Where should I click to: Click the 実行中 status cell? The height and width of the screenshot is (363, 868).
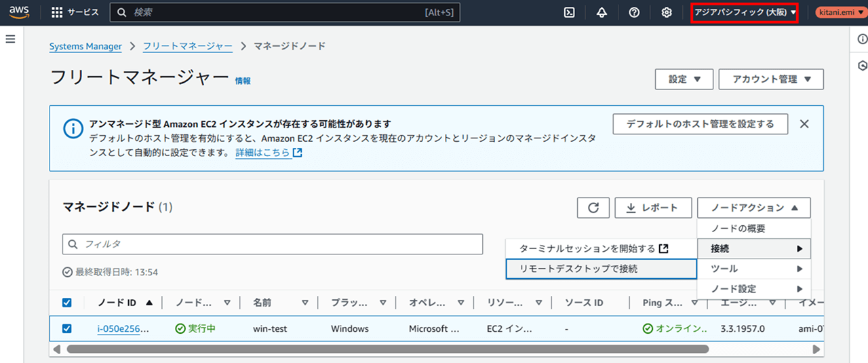[x=195, y=328]
